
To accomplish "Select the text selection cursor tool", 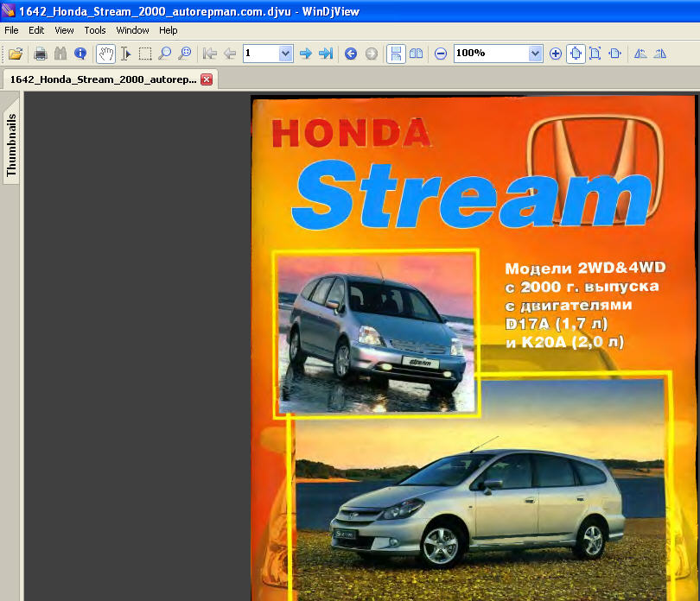I will 126,54.
